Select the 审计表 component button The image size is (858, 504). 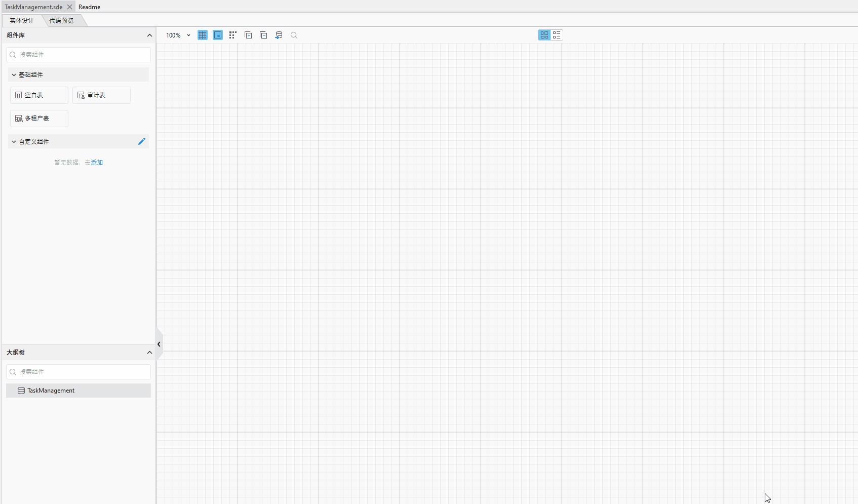pyautogui.click(x=101, y=95)
